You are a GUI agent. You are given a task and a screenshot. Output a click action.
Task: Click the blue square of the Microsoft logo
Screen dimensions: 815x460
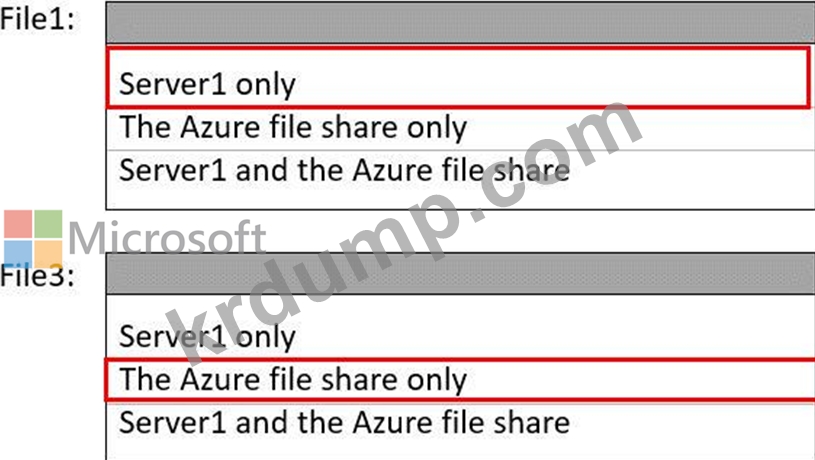click(19, 253)
